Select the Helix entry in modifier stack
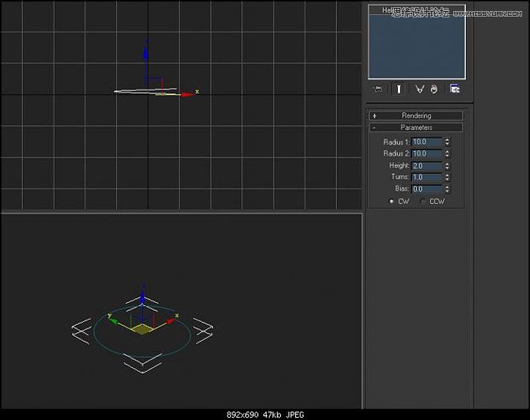This screenshot has height=420, width=530. tap(416, 10)
